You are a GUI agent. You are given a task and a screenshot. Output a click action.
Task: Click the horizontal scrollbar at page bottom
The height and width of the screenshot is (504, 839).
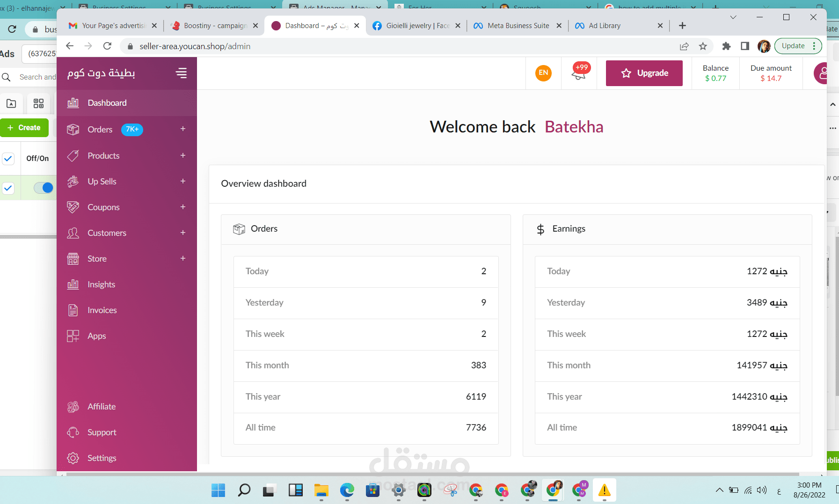click(432, 474)
